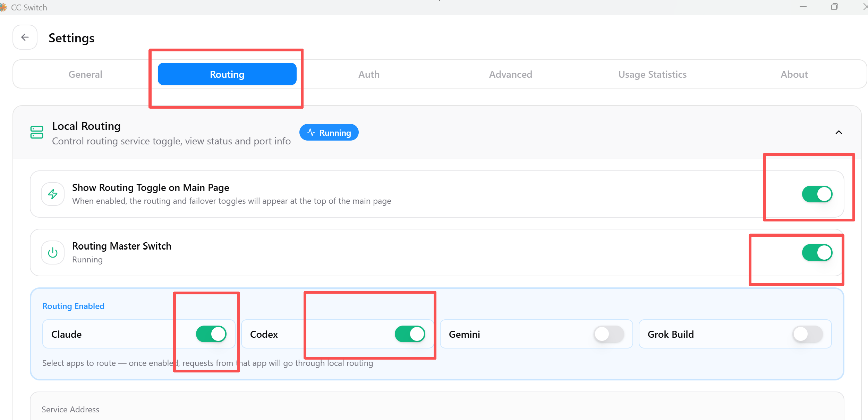868x420 pixels.
Task: Click the Service Address label
Action: pos(70,410)
